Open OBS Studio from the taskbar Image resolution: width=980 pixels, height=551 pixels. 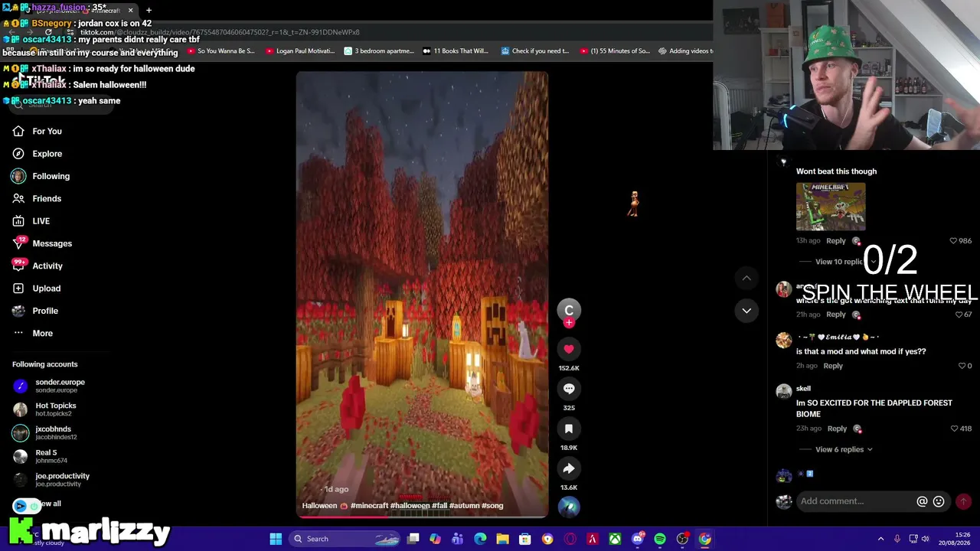[682, 539]
